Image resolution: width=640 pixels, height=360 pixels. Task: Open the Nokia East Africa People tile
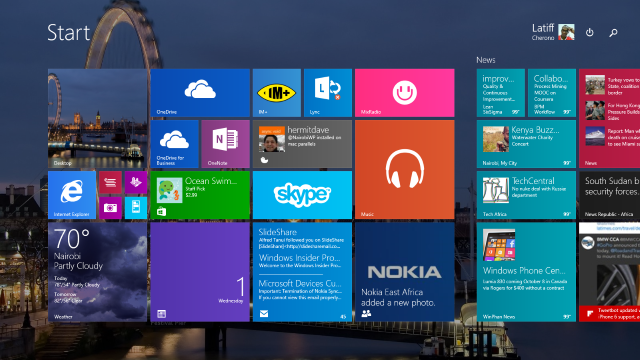[404, 272]
